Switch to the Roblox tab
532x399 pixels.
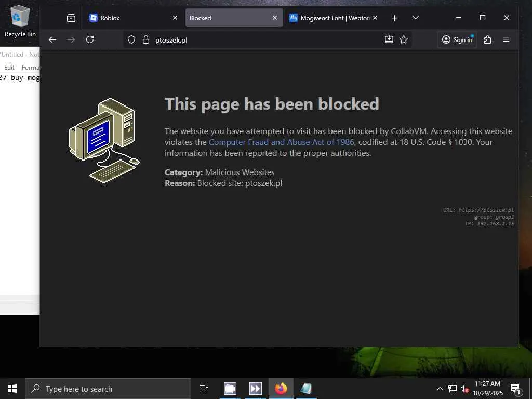[x=134, y=18]
